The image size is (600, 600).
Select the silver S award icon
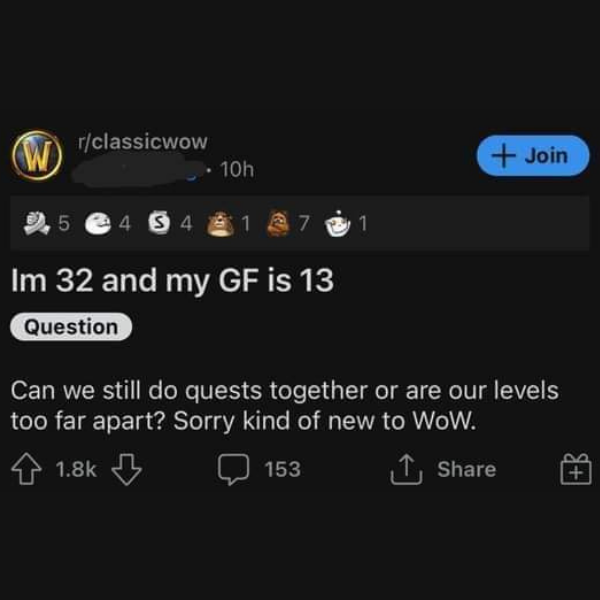pos(159,223)
